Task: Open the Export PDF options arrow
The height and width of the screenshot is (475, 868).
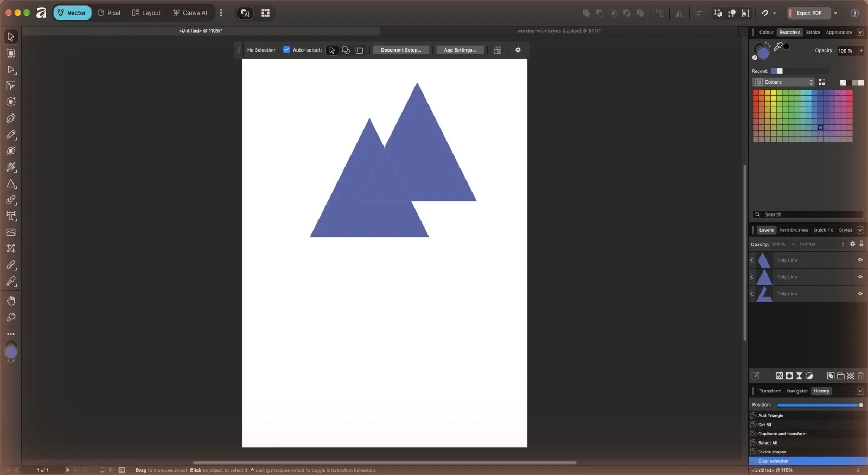Action: (835, 13)
